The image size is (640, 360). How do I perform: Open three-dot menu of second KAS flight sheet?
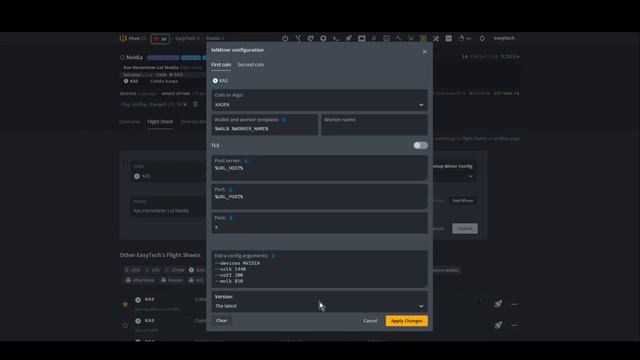tap(514, 325)
